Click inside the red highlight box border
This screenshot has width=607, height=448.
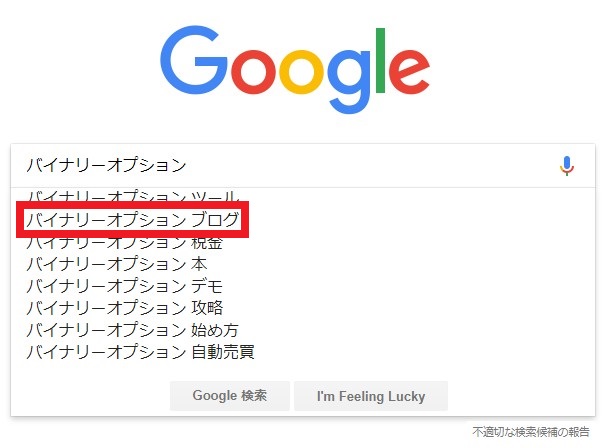click(x=132, y=220)
